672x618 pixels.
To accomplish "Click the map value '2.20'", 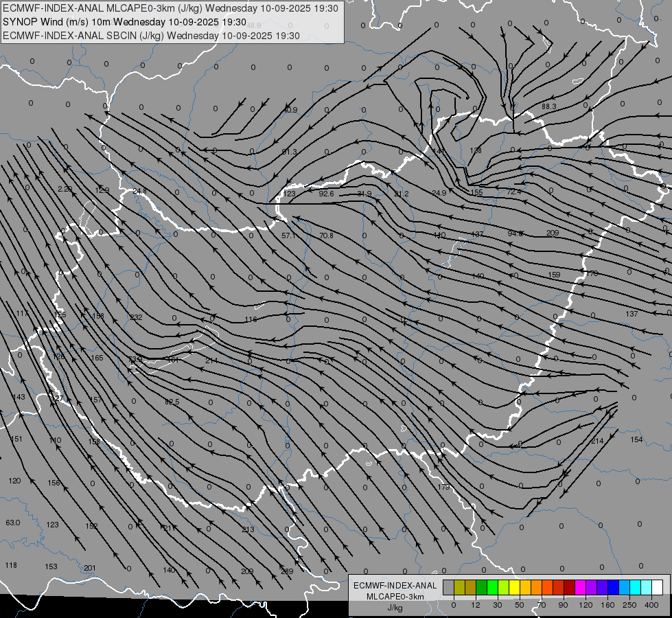I will 65,189.
